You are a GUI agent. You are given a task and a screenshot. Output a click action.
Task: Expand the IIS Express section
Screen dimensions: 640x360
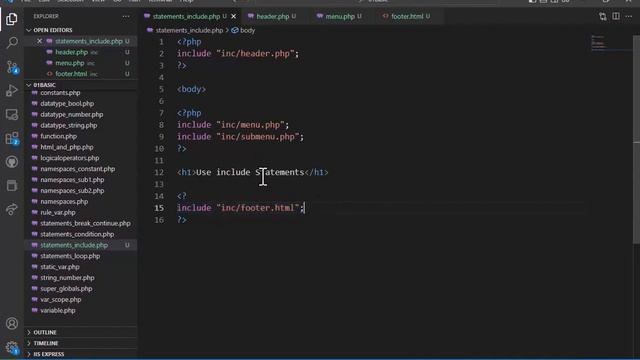tap(49, 354)
